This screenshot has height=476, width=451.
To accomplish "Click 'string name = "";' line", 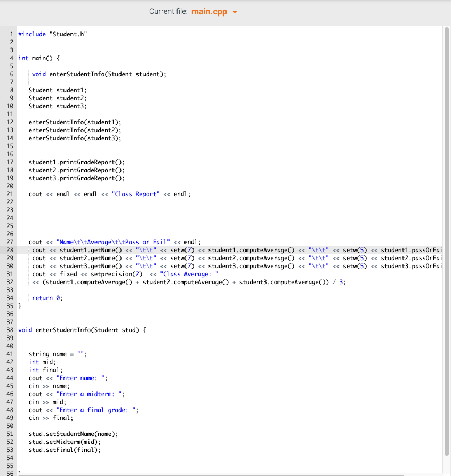I will tap(58, 354).
